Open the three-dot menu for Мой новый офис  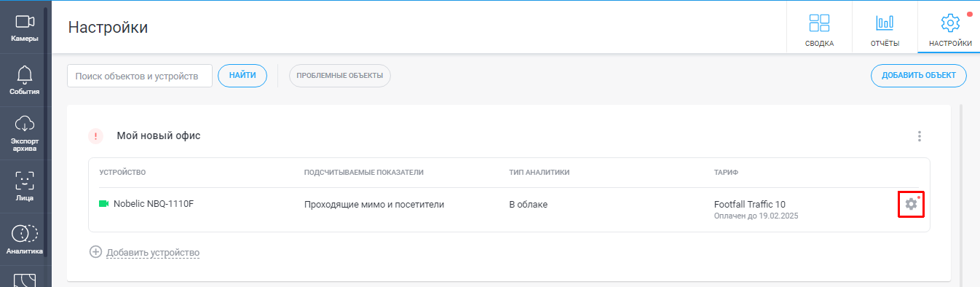pos(920,136)
